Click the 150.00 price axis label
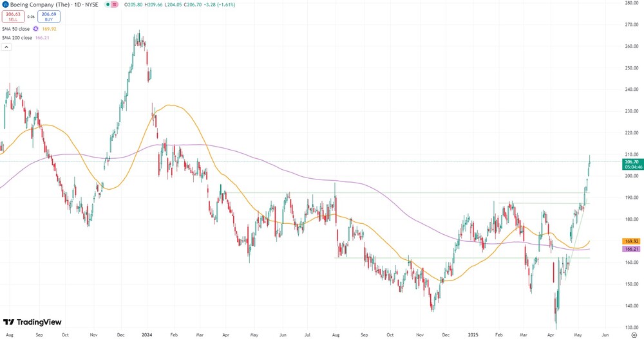The width and height of the screenshot is (644, 339). [631, 284]
